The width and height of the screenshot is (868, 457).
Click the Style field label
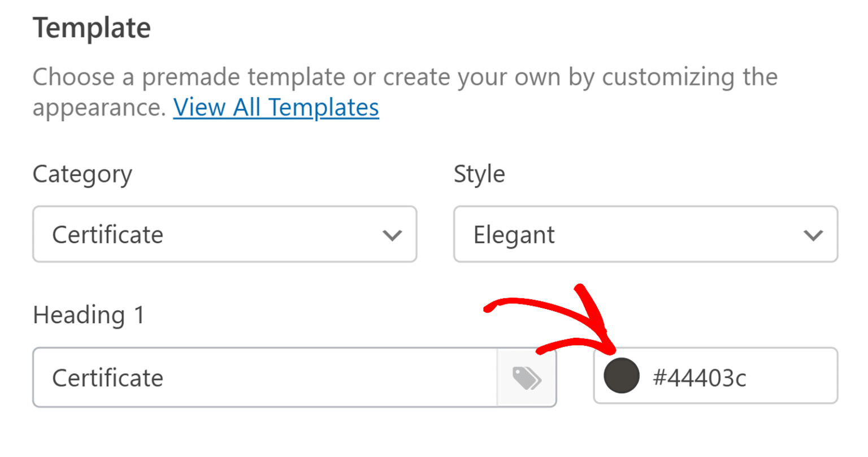(x=479, y=174)
